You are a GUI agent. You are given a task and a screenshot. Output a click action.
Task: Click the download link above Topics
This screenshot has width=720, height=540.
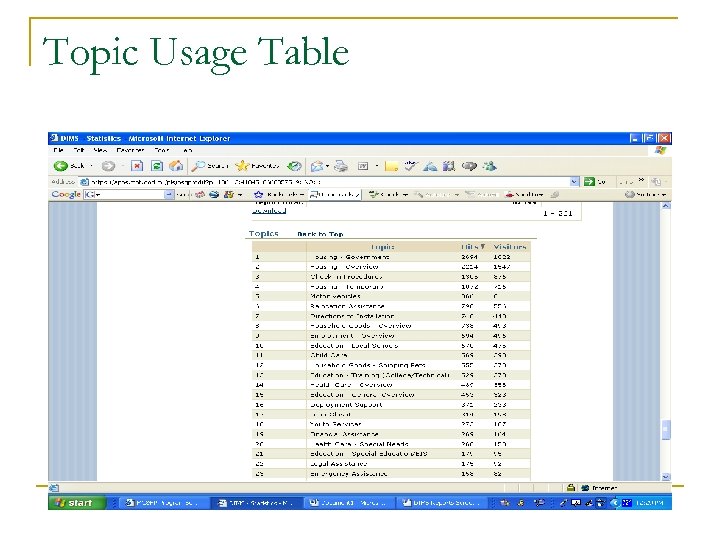click(x=269, y=211)
